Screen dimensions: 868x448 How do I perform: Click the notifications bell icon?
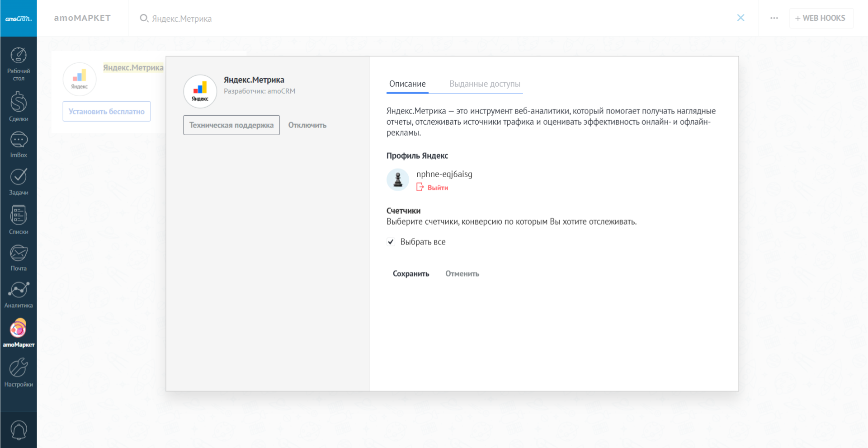click(19, 430)
